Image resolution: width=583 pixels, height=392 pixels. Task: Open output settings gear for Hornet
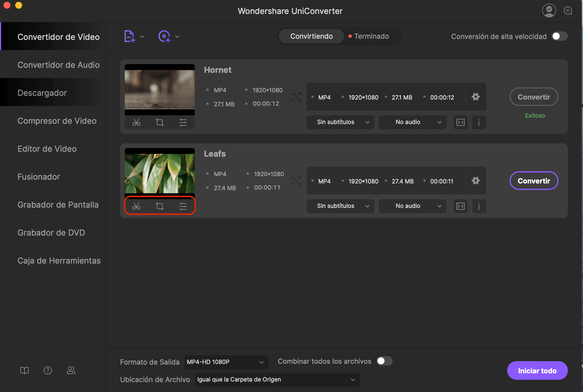pos(475,97)
